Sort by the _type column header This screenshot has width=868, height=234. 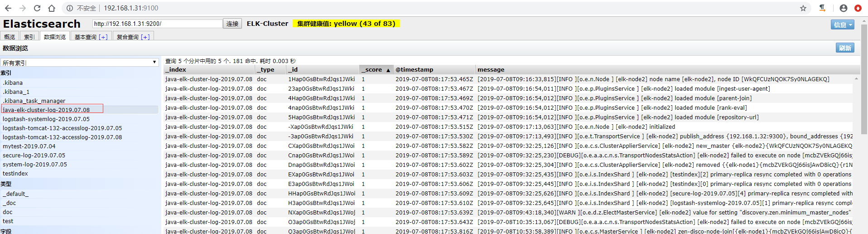click(271, 69)
